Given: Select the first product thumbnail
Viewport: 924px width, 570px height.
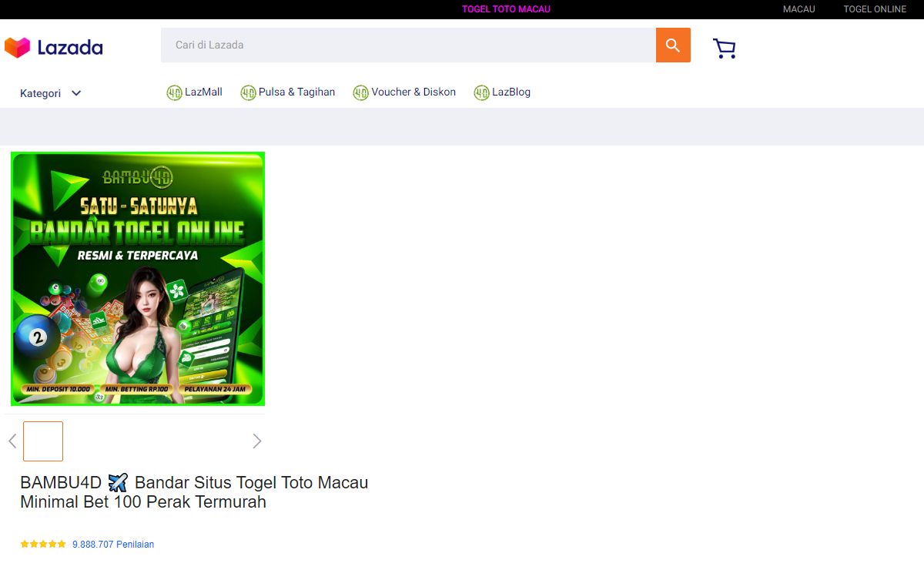Looking at the screenshot, I should [x=43, y=441].
